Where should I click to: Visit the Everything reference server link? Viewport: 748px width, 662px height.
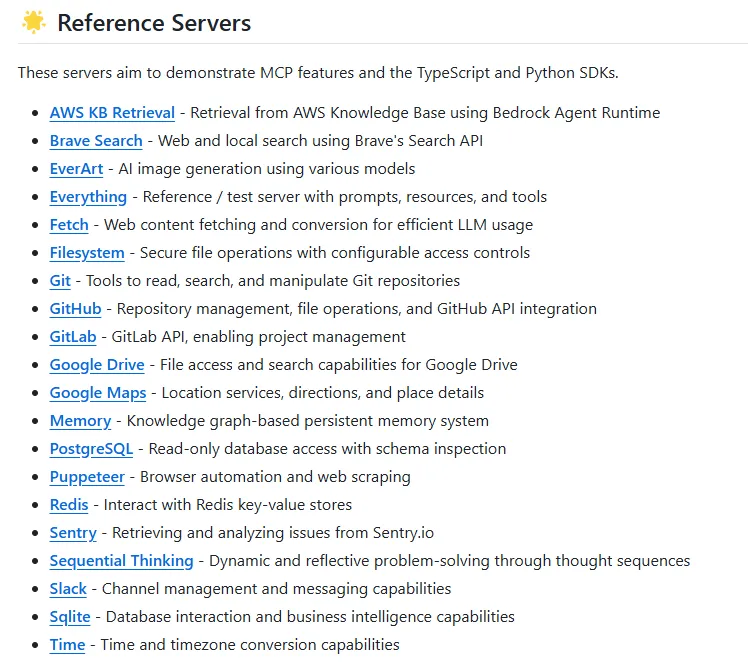(x=88, y=197)
